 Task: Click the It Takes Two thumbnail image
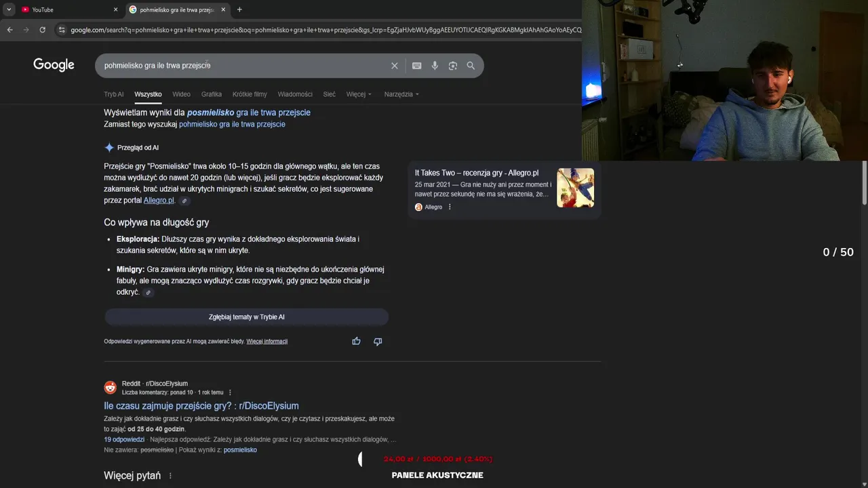click(x=575, y=188)
